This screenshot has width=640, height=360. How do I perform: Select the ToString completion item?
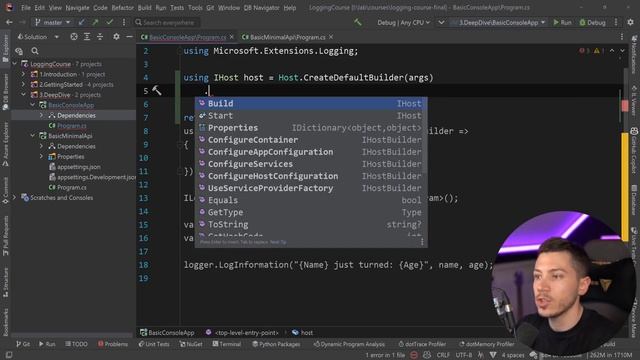[x=311, y=224]
